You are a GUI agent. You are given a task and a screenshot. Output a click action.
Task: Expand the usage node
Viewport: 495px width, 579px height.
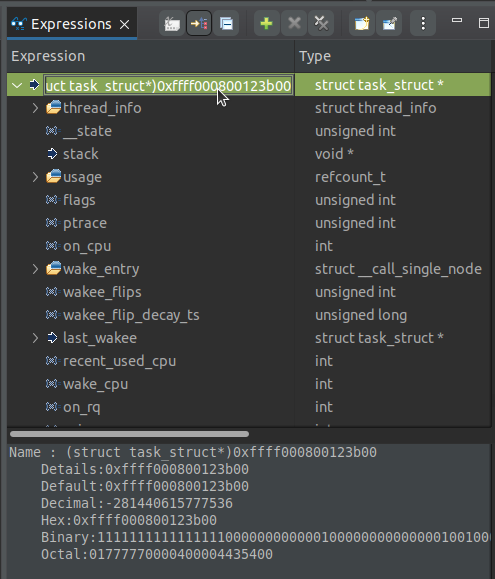[x=35, y=177]
